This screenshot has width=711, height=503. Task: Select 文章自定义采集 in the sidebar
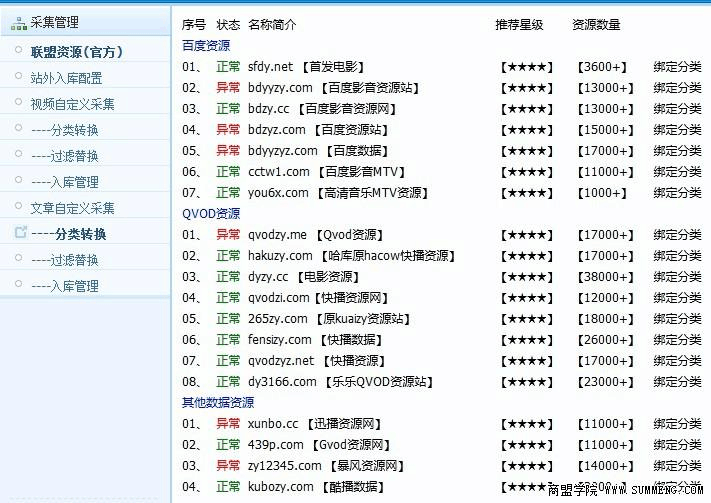[72, 208]
